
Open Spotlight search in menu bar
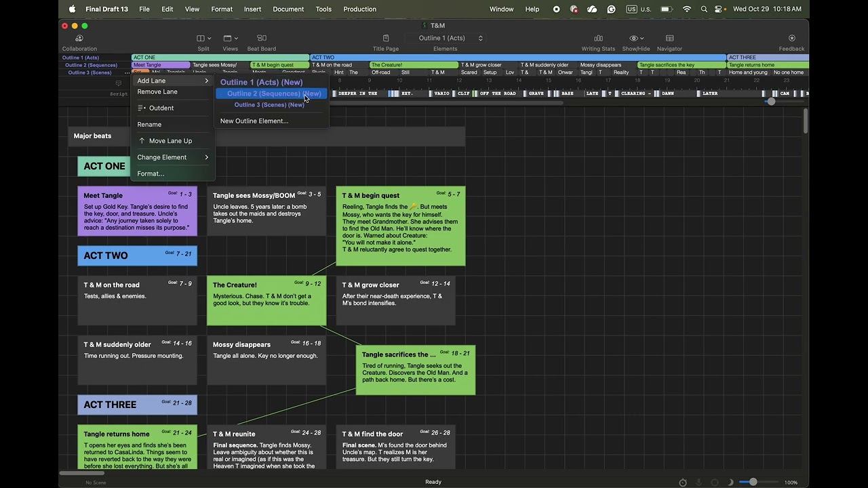click(x=704, y=9)
